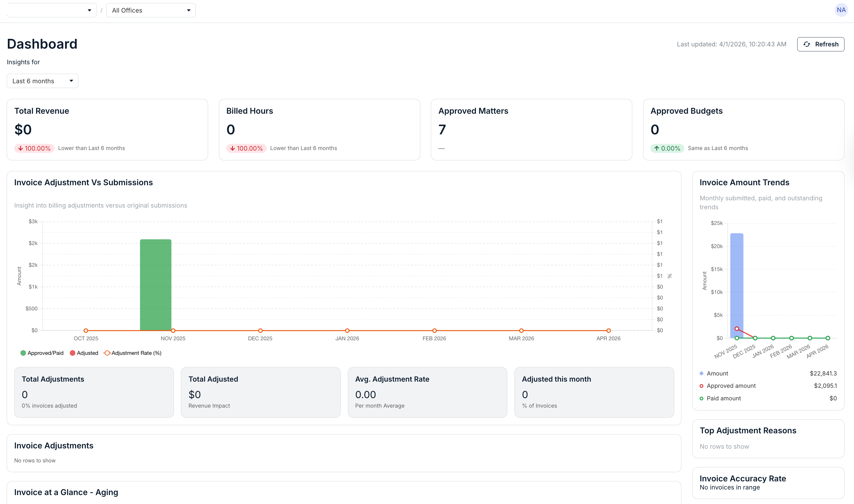Open the Last 6 months dropdown
The width and height of the screenshot is (854, 504).
coord(43,81)
